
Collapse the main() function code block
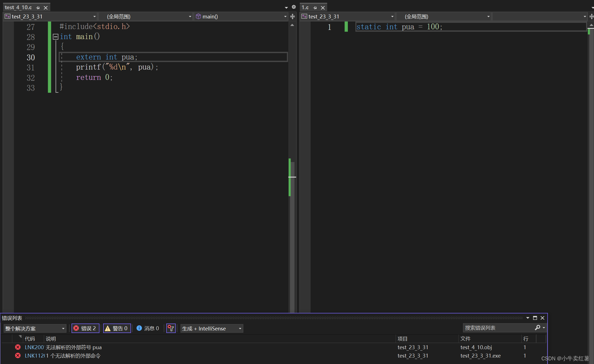click(56, 37)
